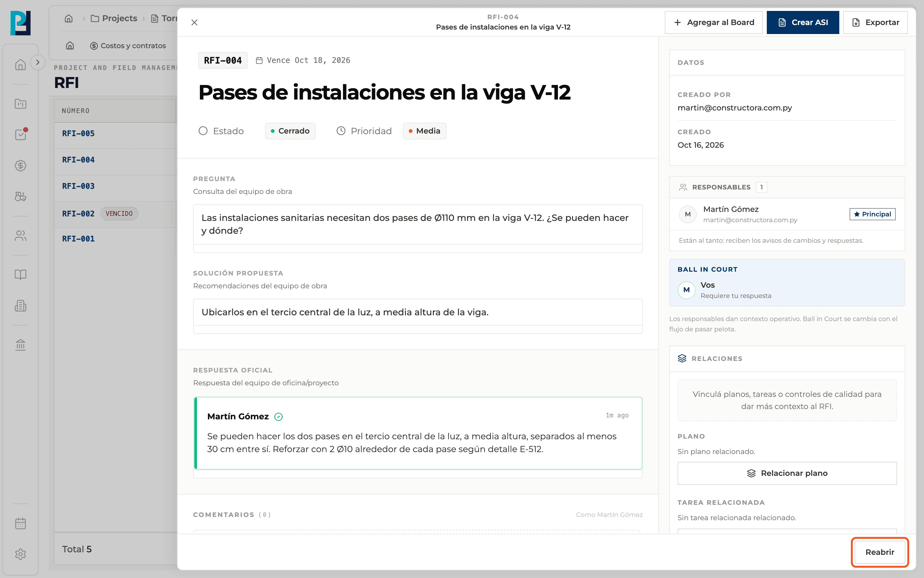Click the RFI-004 code badge

[223, 60]
